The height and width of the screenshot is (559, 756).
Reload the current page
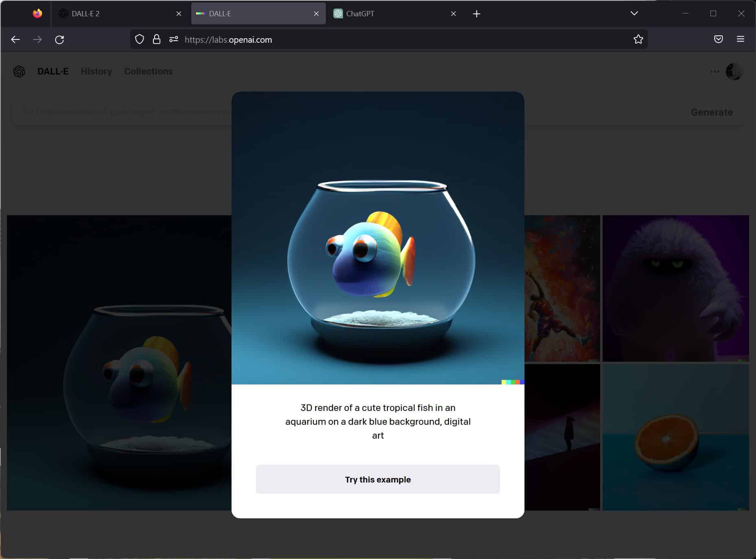[59, 39]
